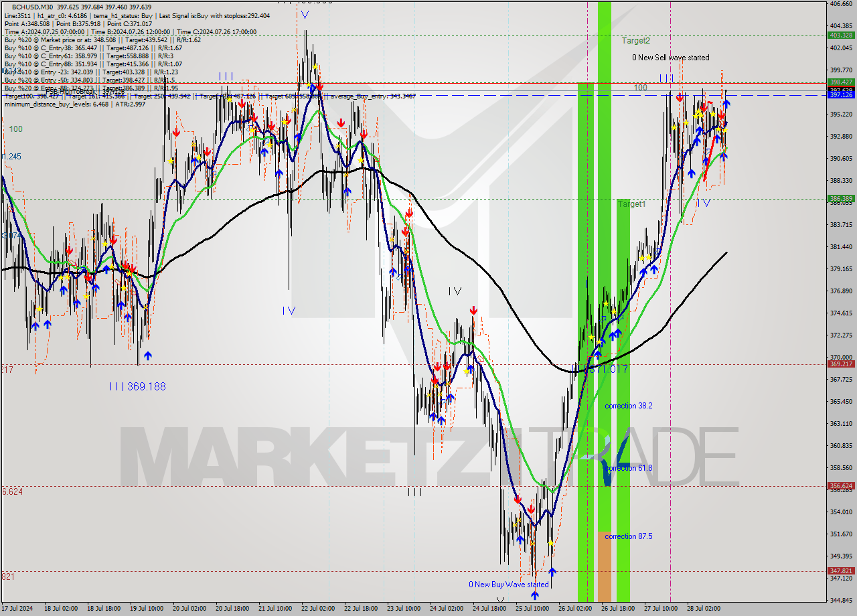Select the 'correction 38.2' label
This screenshot has height=616, width=857.
629,406
